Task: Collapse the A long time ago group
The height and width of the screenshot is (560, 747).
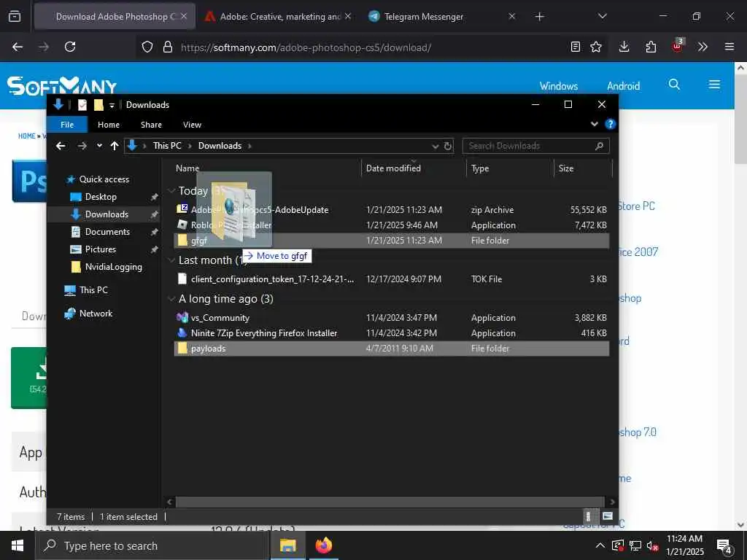Action: (171, 298)
